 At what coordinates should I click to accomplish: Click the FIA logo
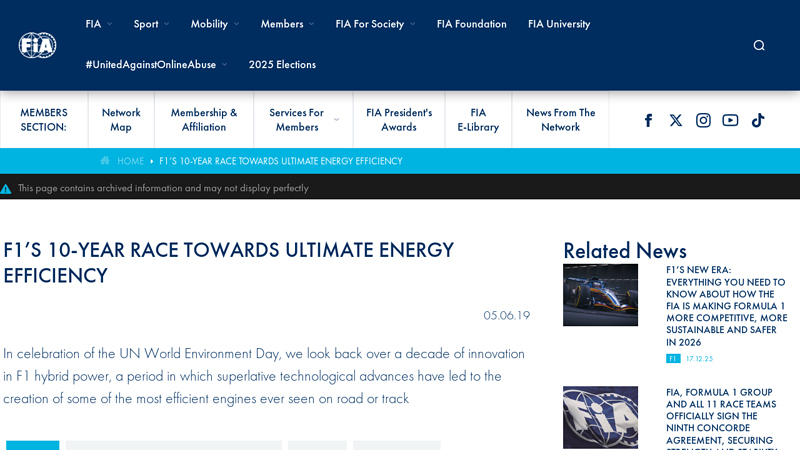(37, 45)
